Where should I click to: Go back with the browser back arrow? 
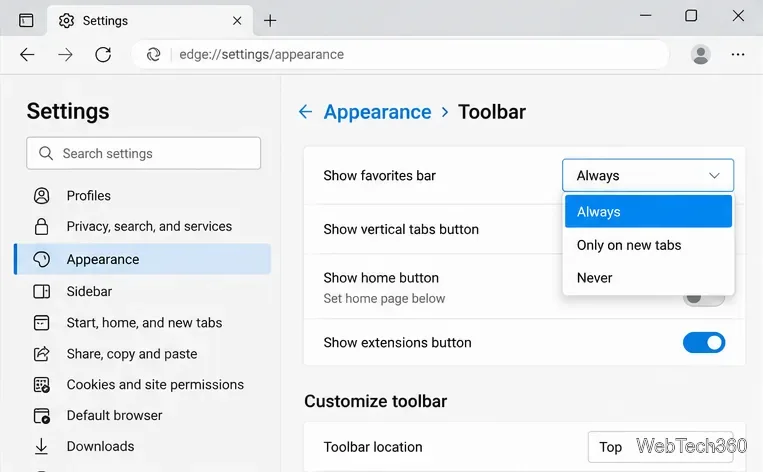(27, 54)
